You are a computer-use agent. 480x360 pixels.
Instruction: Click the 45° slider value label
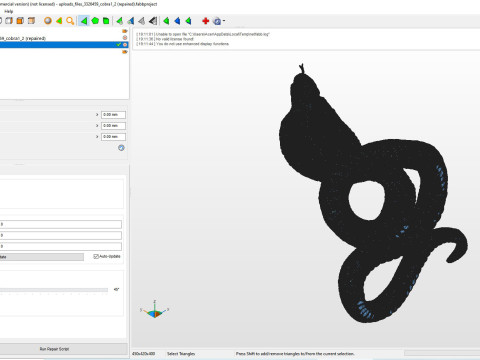coord(116,290)
